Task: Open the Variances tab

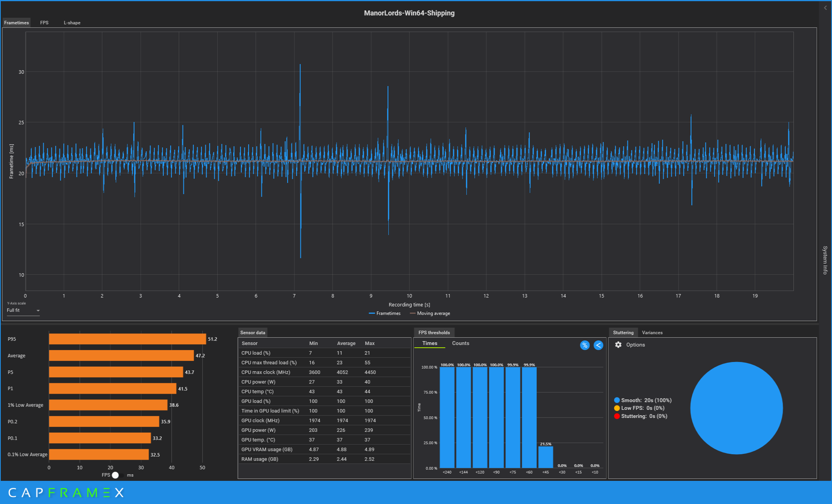Action: tap(652, 333)
